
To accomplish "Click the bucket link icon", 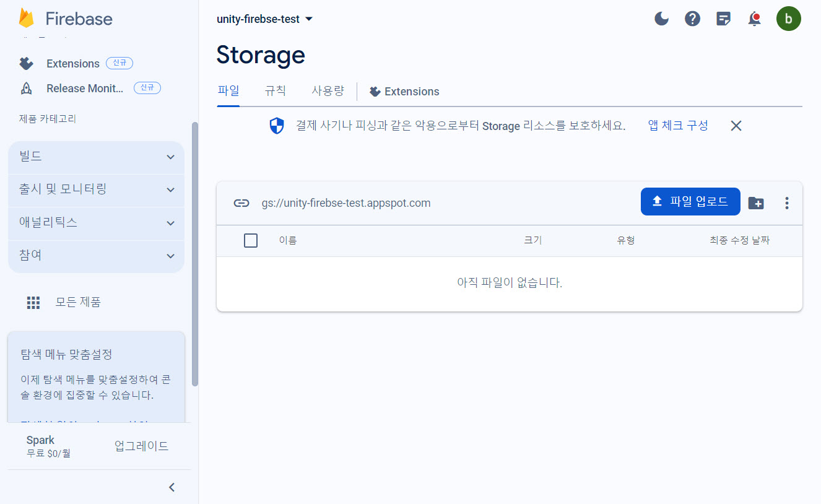I will coord(241,202).
